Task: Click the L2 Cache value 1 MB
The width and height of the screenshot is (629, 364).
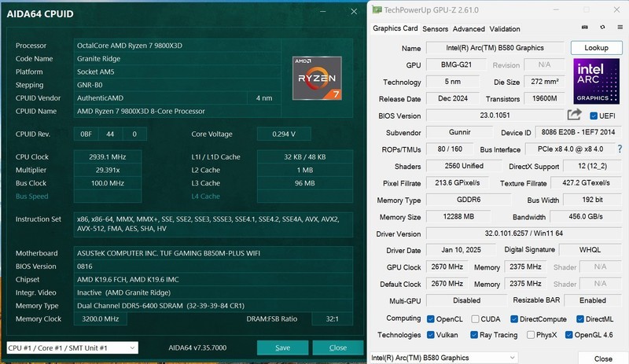Action: coord(305,170)
